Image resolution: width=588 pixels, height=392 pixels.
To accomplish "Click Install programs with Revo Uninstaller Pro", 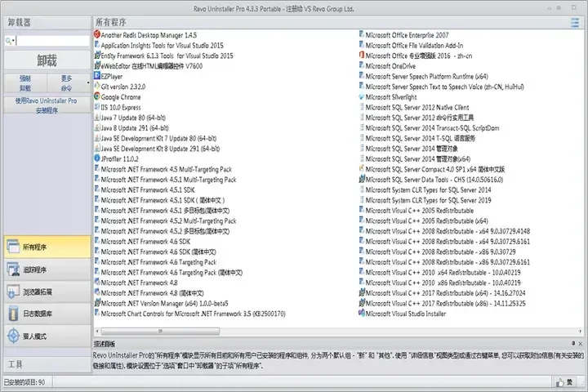I will pyautogui.click(x=47, y=105).
